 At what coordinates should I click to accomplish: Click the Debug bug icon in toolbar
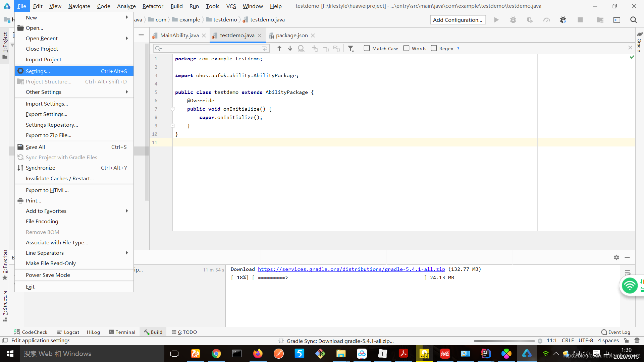coord(513,20)
